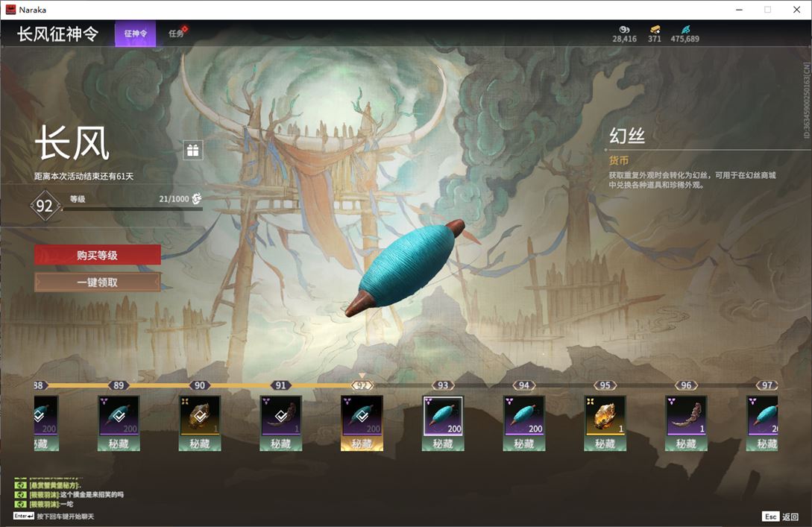The image size is (812, 527).
Task: Open the gift box icon beside 长风
Action: point(192,150)
